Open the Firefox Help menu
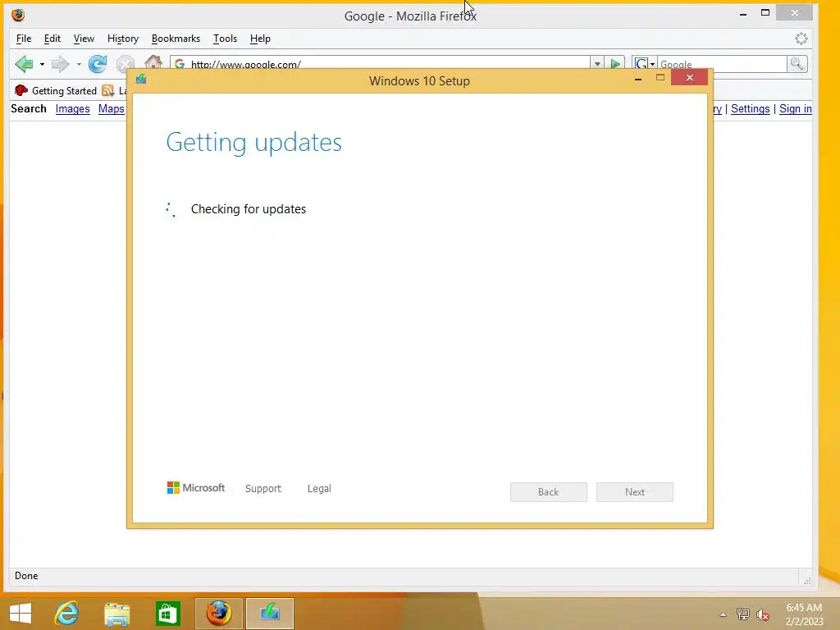 coord(260,39)
